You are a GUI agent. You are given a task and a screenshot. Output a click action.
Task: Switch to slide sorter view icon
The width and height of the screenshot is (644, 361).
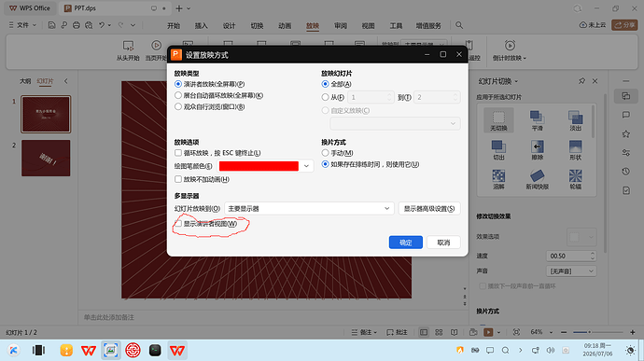(x=439, y=332)
